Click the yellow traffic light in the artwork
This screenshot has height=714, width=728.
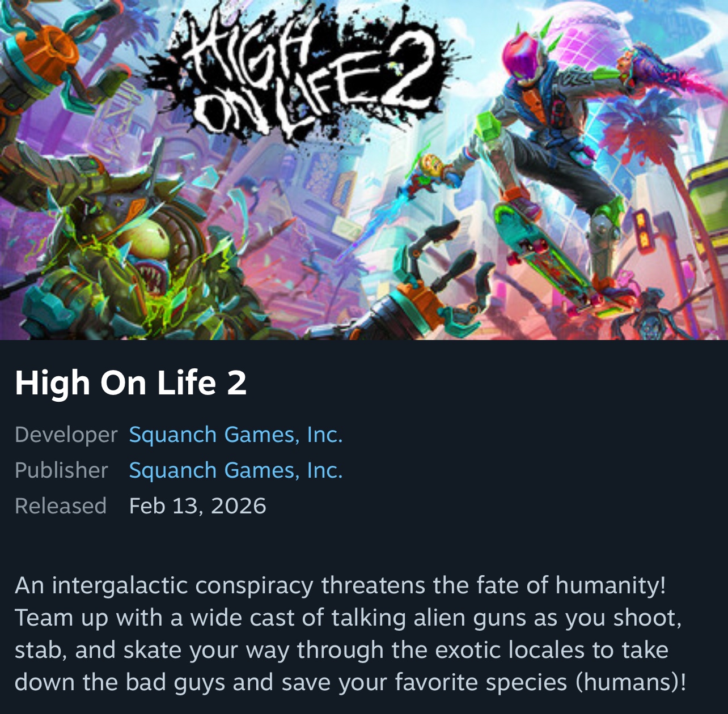(645, 229)
